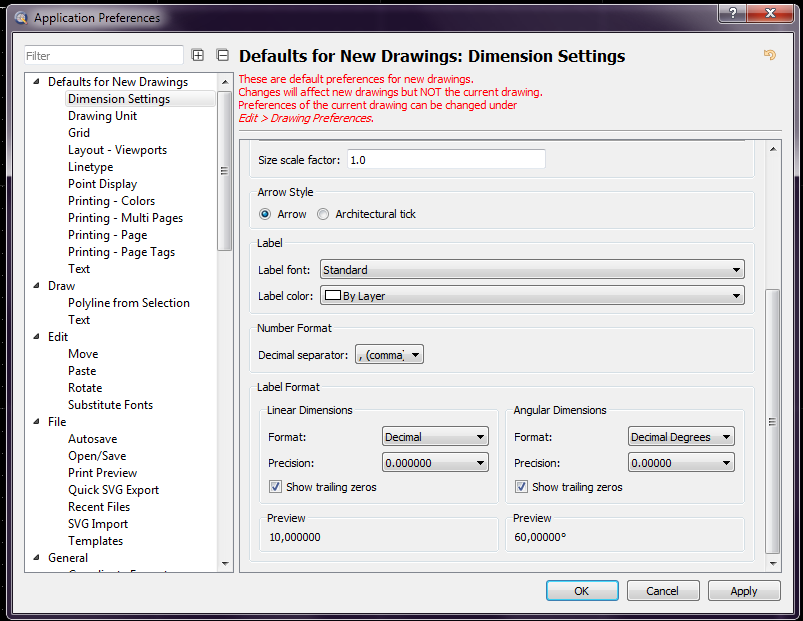The width and height of the screenshot is (803, 621).
Task: Collapse the Defaults for New Drawings tree node
Action: [x=38, y=82]
